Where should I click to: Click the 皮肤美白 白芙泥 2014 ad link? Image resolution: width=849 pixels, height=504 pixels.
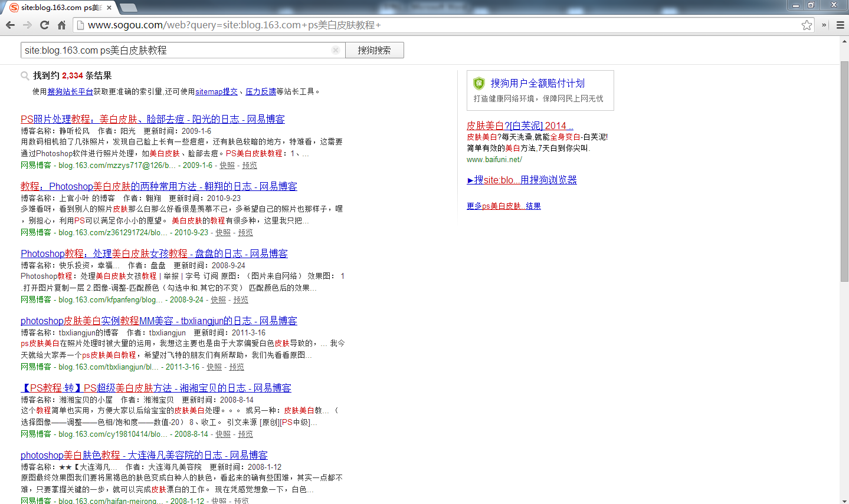coord(519,126)
